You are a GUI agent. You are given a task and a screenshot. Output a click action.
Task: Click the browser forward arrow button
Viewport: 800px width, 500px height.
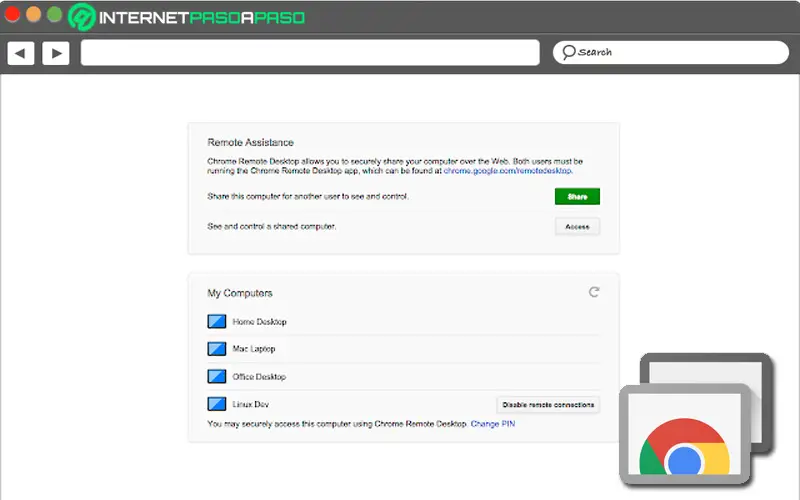pos(55,53)
